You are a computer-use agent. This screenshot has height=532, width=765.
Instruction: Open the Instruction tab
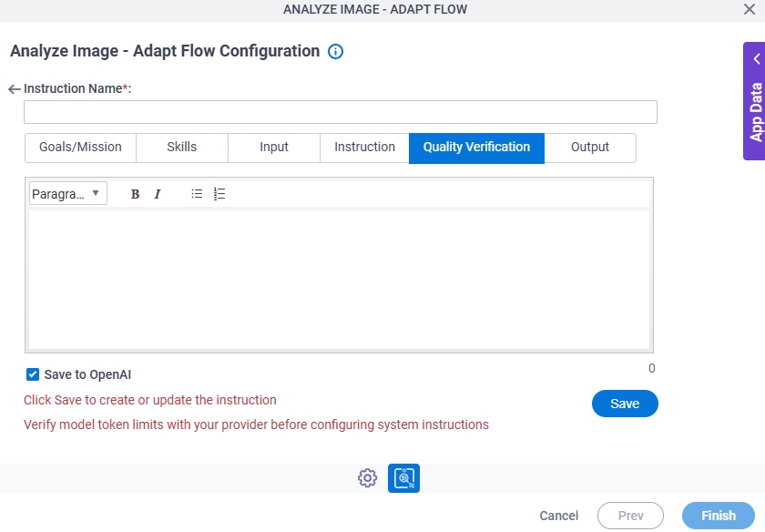(x=364, y=147)
